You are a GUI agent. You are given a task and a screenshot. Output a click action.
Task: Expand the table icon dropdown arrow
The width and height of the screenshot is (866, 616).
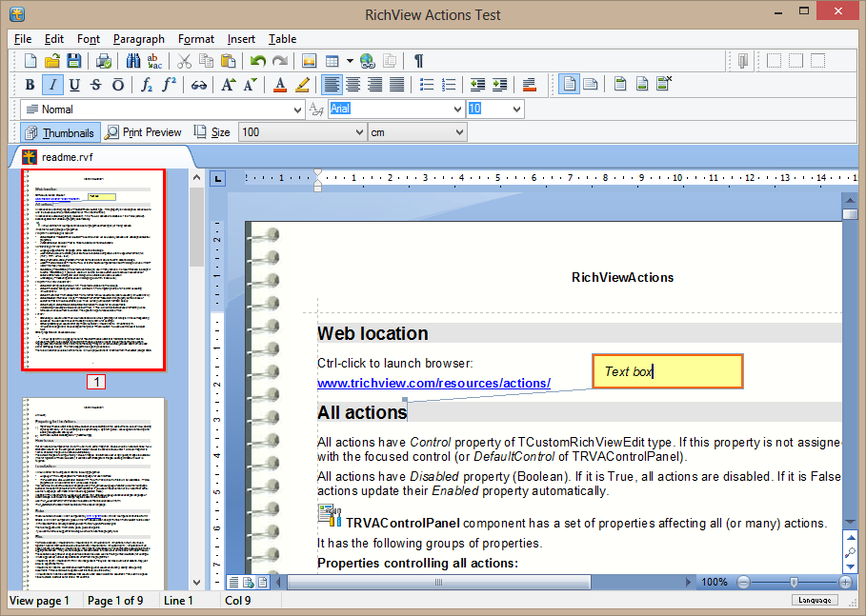click(x=350, y=61)
